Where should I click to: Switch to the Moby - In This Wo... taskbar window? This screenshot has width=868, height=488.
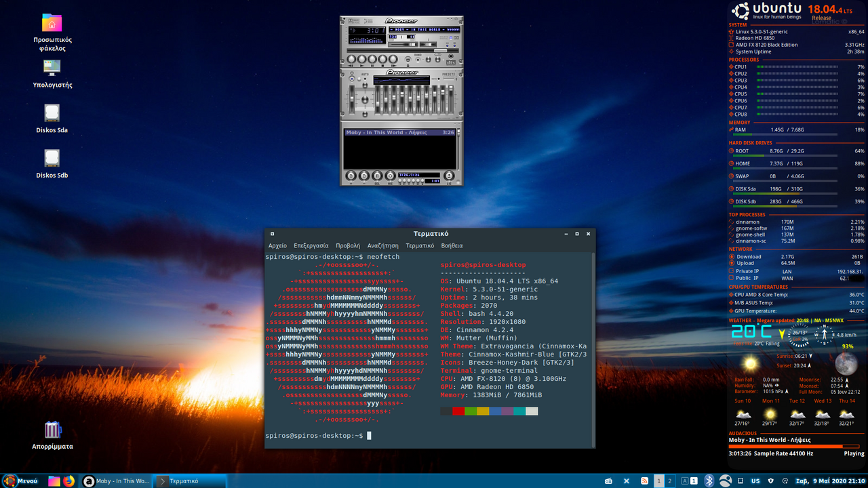coord(115,481)
